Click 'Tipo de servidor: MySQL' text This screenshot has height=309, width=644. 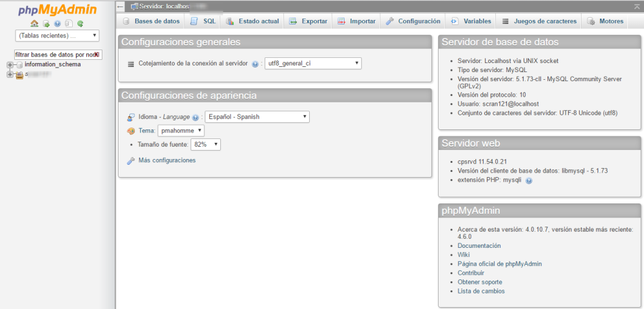click(x=492, y=70)
